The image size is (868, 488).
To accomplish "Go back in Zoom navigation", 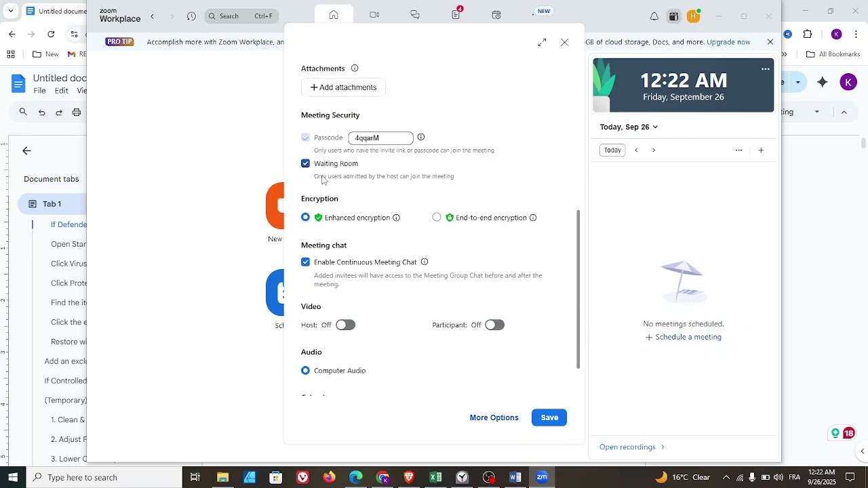I will (x=153, y=16).
